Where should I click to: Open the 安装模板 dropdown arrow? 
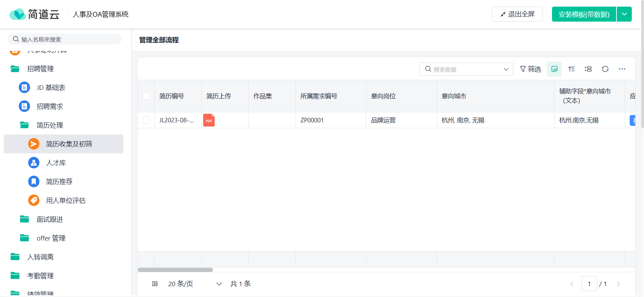(624, 14)
